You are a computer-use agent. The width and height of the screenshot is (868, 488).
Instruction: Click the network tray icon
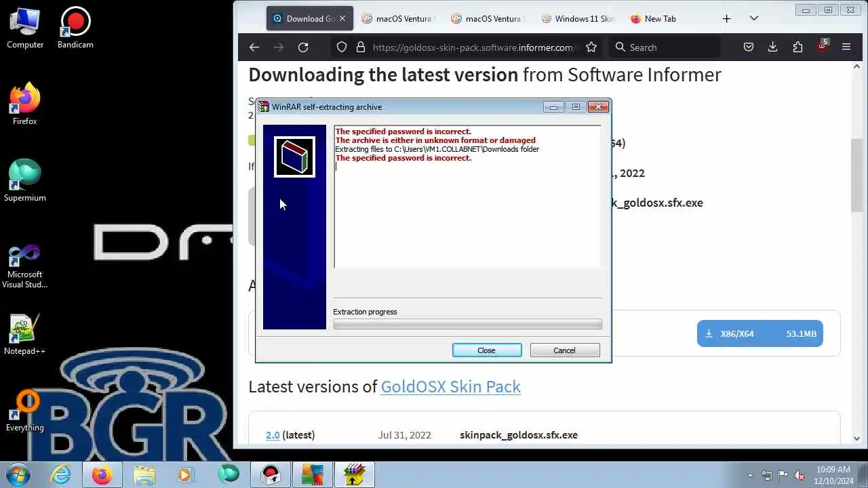pos(767,475)
